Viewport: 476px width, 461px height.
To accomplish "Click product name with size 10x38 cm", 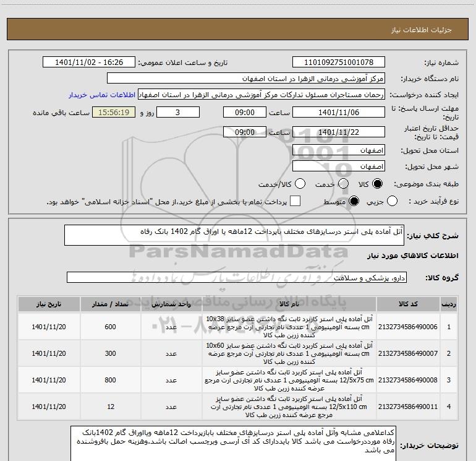I will 289,327.
